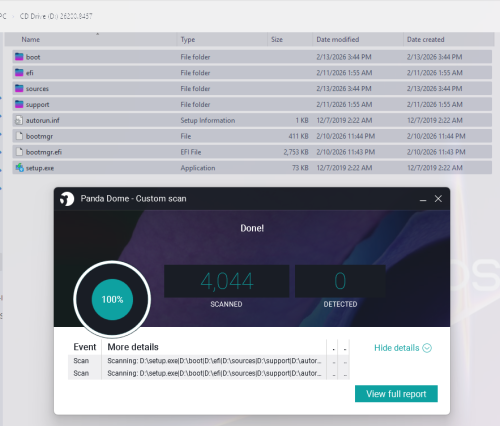Click the Panda Dome logo icon
The width and height of the screenshot is (500, 426).
67,199
